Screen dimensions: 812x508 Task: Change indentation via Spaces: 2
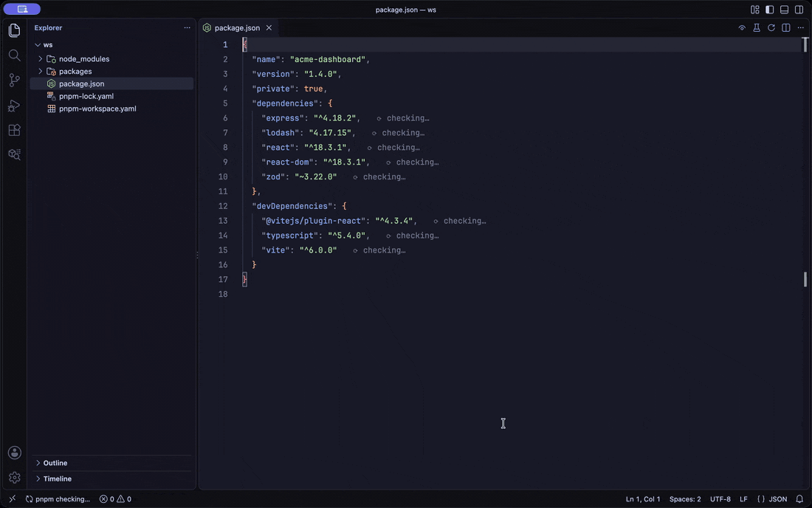(x=684, y=499)
